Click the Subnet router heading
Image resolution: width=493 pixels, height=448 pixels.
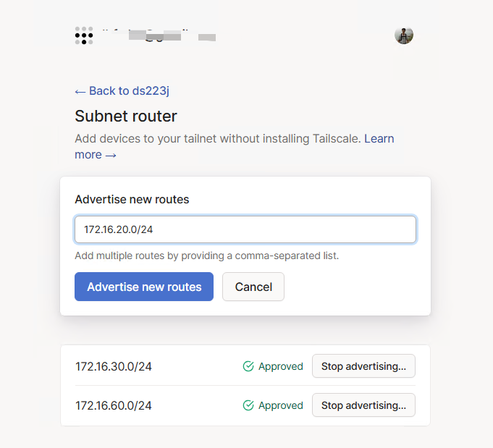point(126,117)
